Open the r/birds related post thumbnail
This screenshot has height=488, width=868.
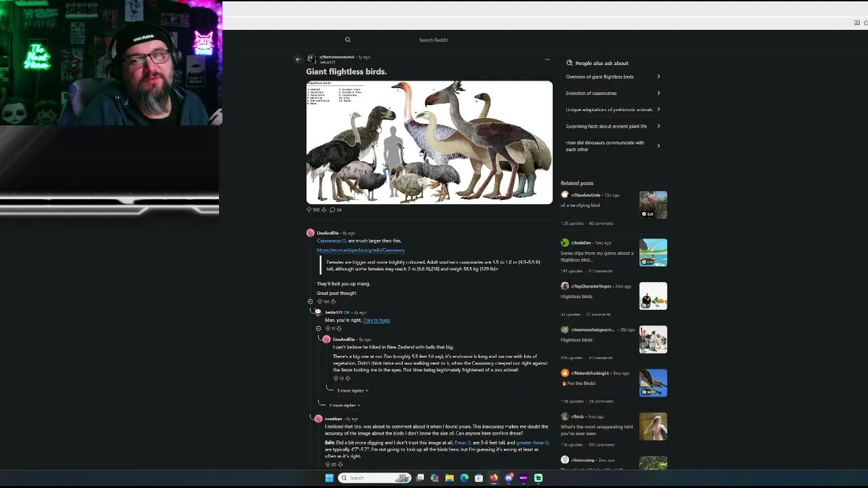pos(653,426)
